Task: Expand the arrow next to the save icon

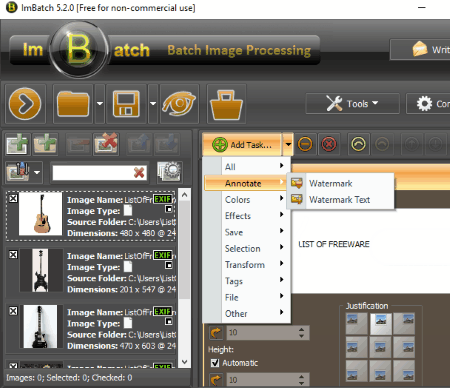Action: [153, 104]
